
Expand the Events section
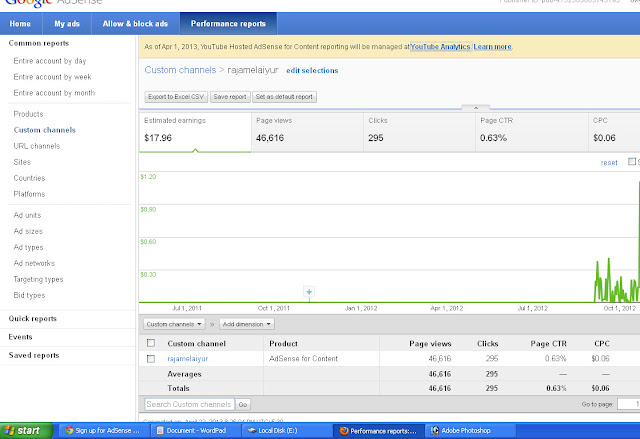coord(20,337)
